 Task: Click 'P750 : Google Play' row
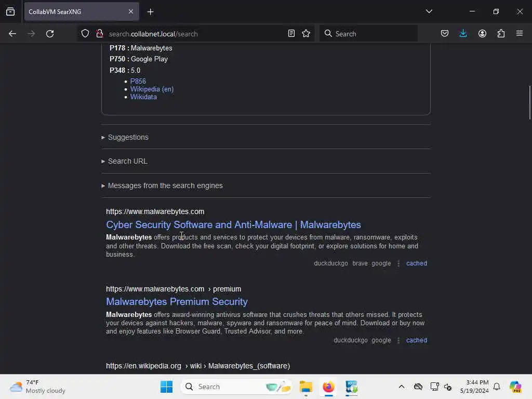(x=139, y=59)
